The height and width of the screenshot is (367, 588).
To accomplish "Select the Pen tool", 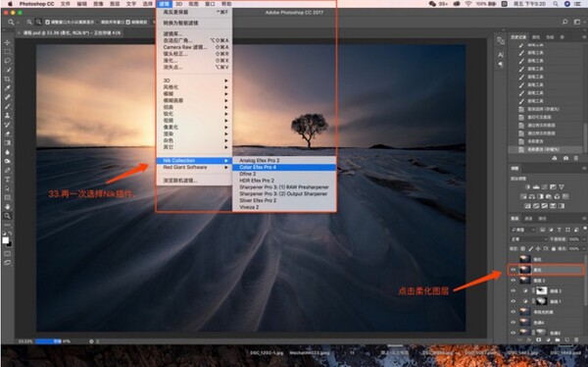I will [x=7, y=170].
